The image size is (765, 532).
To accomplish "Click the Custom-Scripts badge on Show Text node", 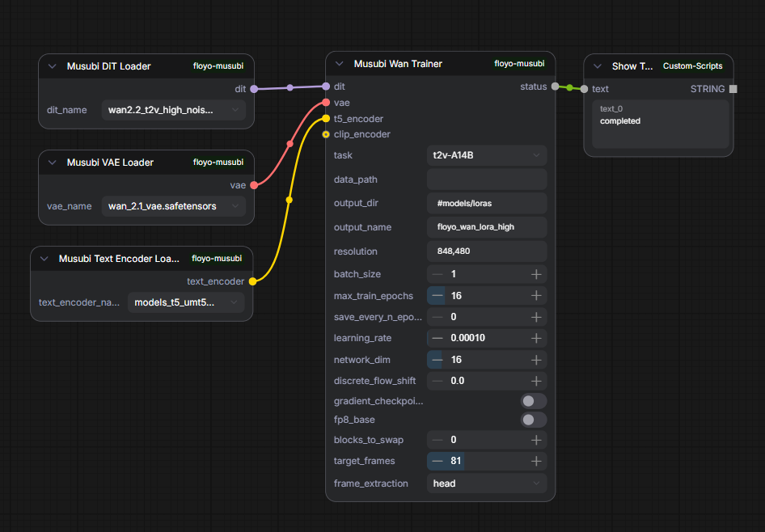I will [x=693, y=66].
